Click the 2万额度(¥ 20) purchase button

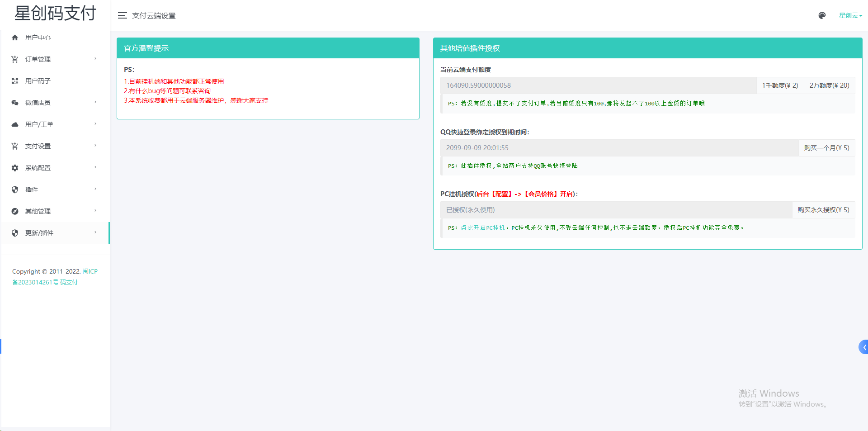829,85
